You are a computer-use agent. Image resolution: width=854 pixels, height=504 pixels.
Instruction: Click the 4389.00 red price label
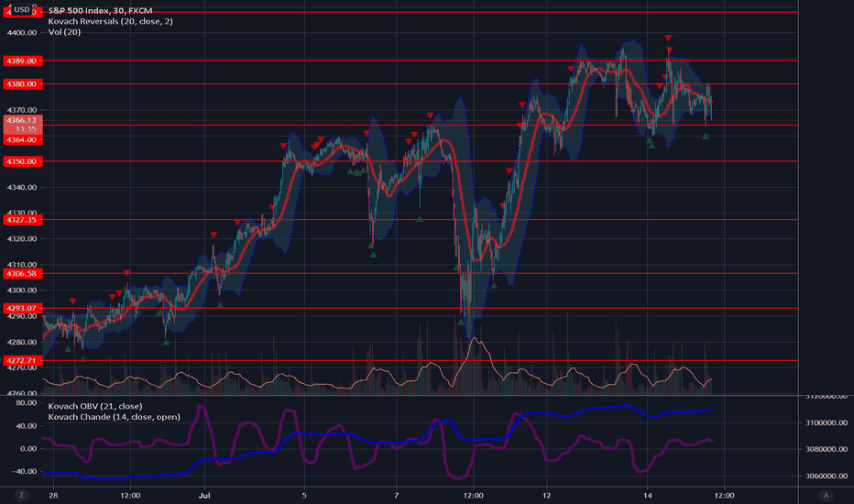tap(23, 61)
